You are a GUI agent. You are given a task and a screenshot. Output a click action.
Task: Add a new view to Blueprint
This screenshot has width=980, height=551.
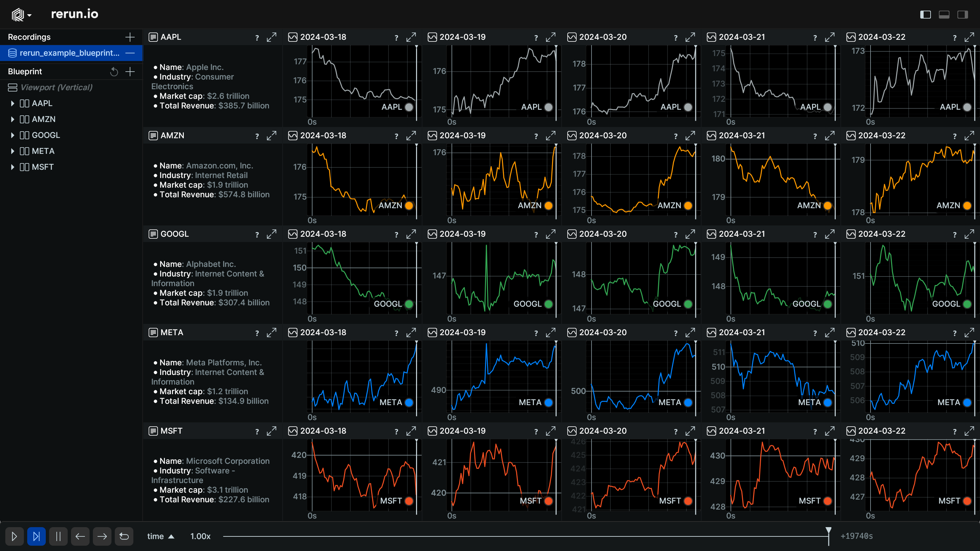[x=130, y=72]
